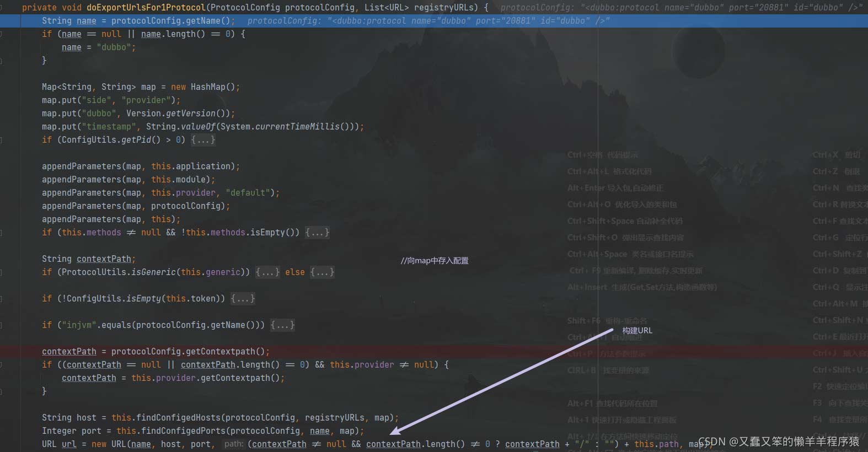Click the findConfigedHosts method call
The image size is (868, 452).
click(x=178, y=418)
